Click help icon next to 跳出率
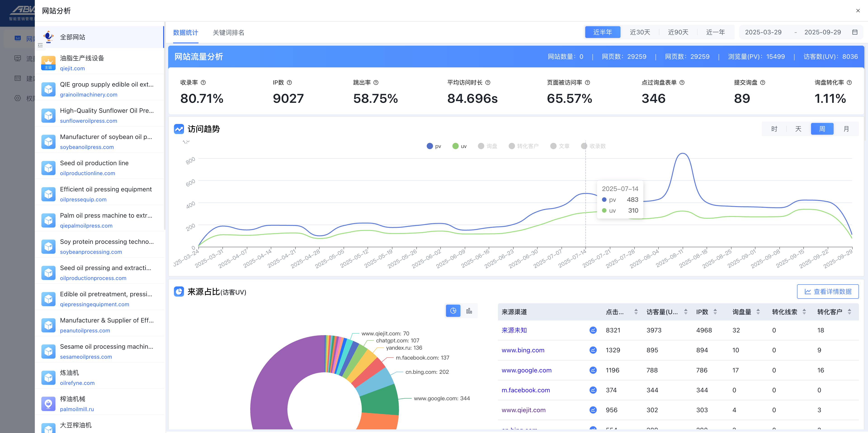 point(376,82)
